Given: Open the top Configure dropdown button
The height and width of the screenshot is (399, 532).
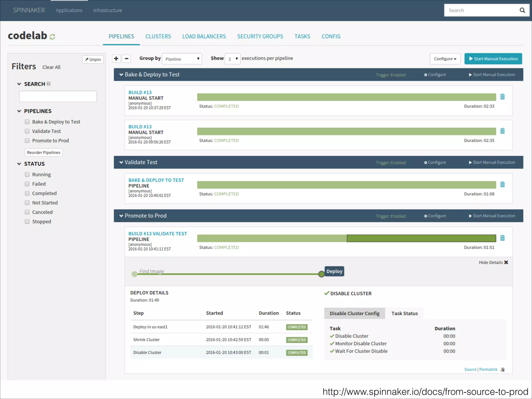Looking at the screenshot, I should [445, 59].
